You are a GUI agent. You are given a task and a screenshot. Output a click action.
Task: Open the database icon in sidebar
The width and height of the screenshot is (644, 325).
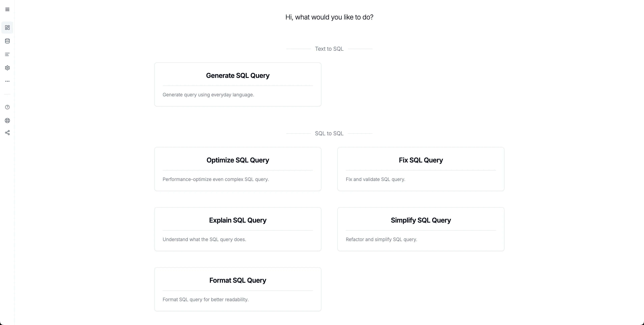click(x=7, y=41)
